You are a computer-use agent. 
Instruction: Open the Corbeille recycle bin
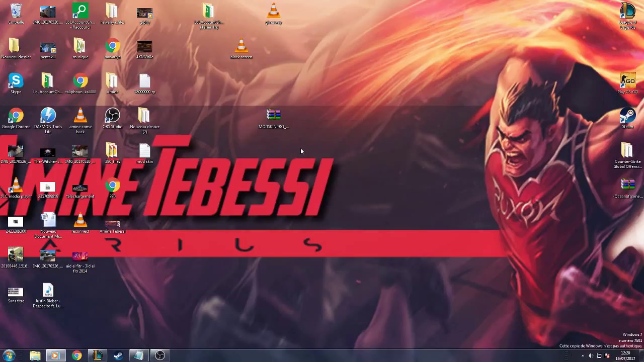click(x=16, y=14)
